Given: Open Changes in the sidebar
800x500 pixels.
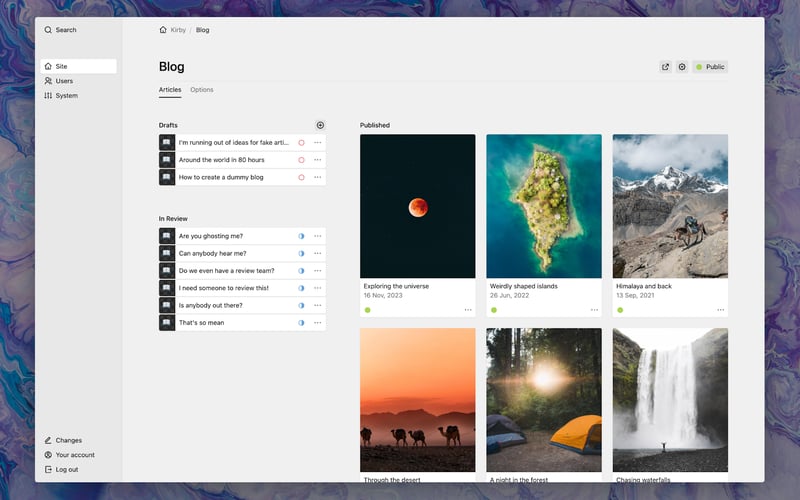Looking at the screenshot, I should [79, 440].
